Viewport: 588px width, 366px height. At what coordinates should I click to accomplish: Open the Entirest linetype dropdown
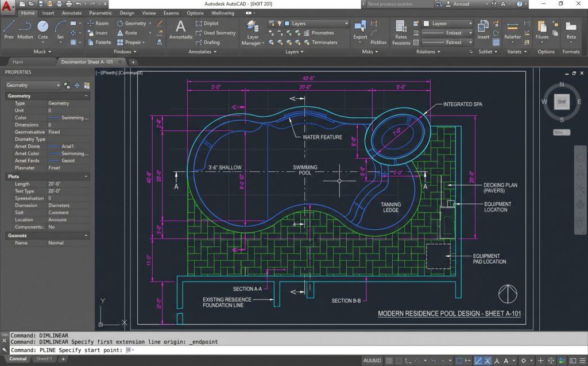[x=447, y=33]
